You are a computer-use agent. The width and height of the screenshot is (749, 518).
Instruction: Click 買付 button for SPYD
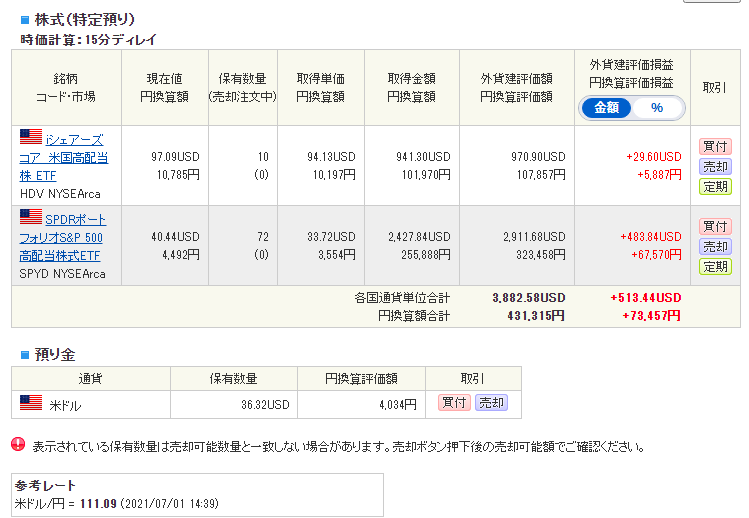click(x=715, y=226)
